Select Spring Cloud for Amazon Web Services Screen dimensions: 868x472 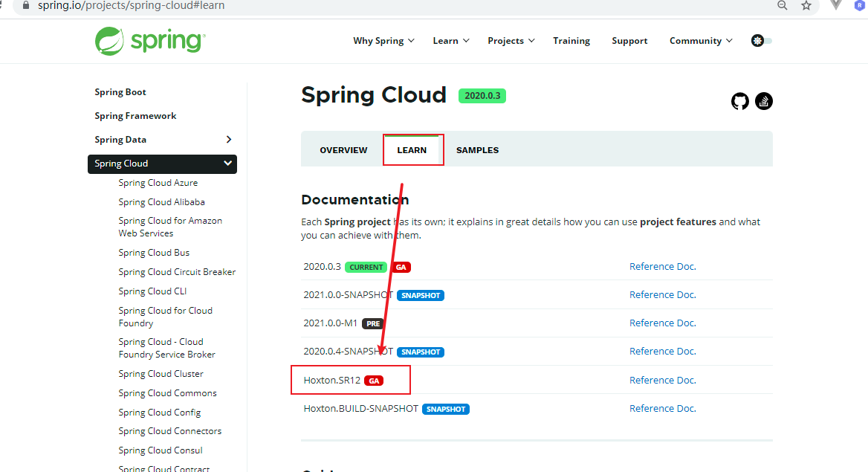[x=170, y=227]
